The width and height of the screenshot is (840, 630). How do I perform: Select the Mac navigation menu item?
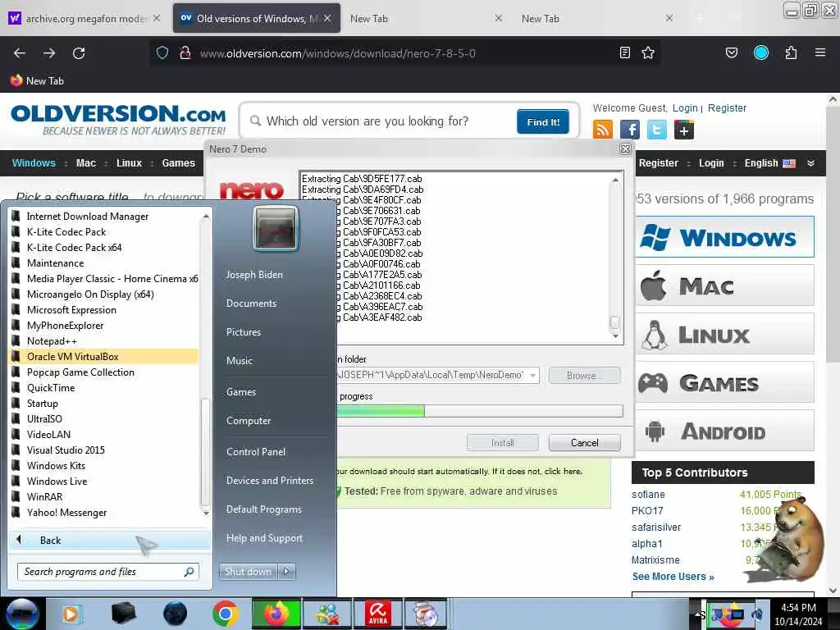pos(85,163)
